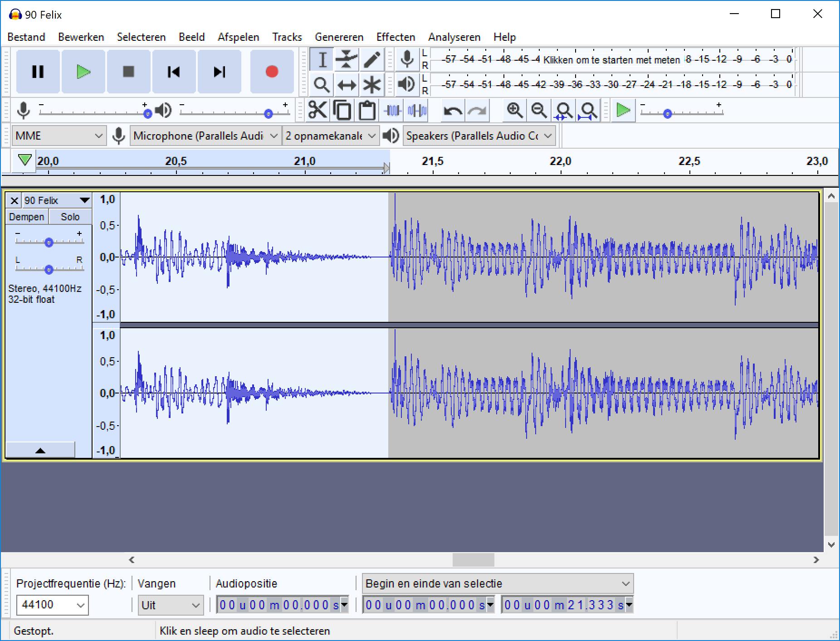Select the Envelope tool
Screen dimensions: 840x641
point(347,59)
